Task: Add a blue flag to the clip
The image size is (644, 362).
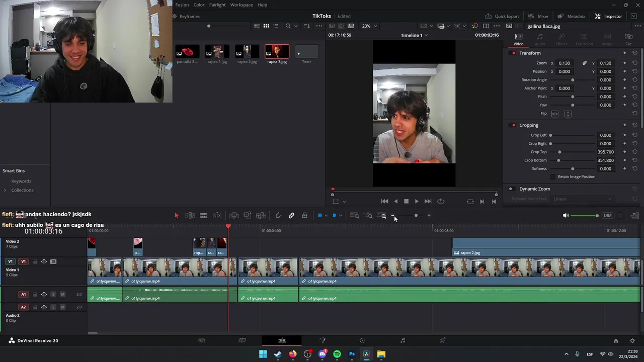Action: (x=319, y=216)
